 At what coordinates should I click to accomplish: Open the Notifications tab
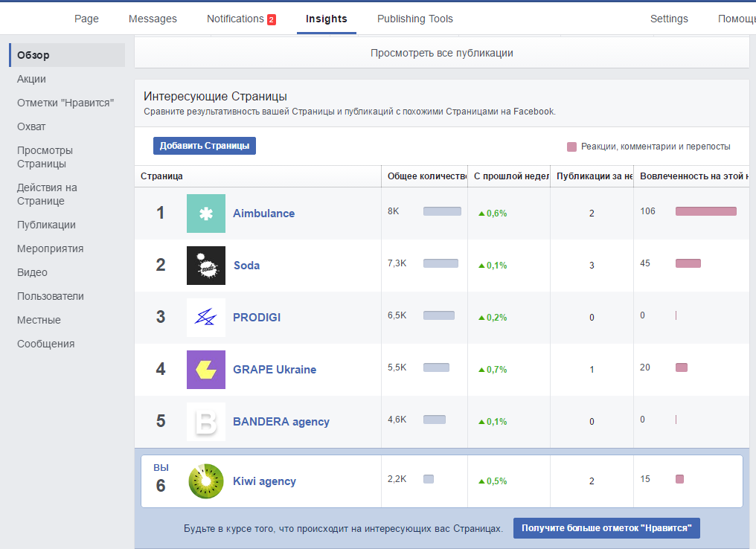tap(235, 19)
